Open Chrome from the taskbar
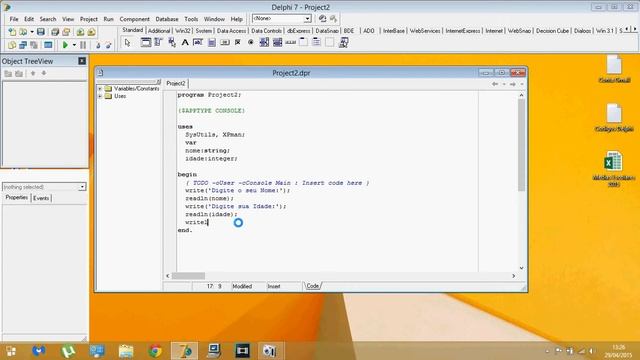Screen dimensions: 640x360 tap(155, 351)
